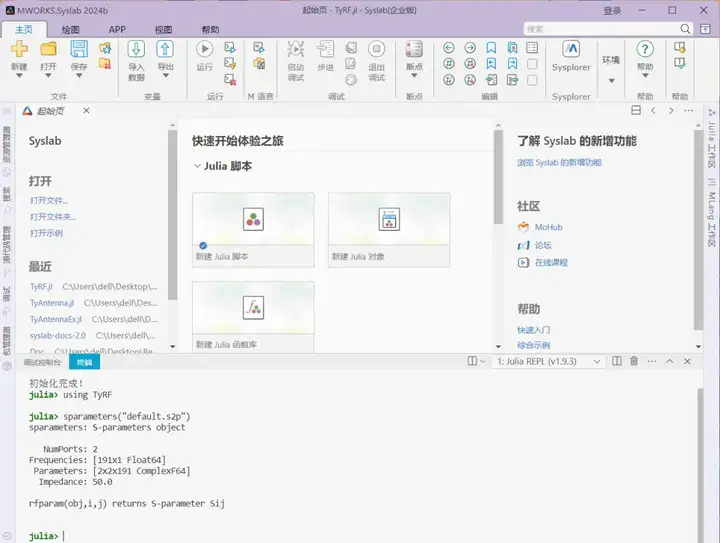The height and width of the screenshot is (543, 720).
Task: Click the folder with blue star icon
Action: 105,47
